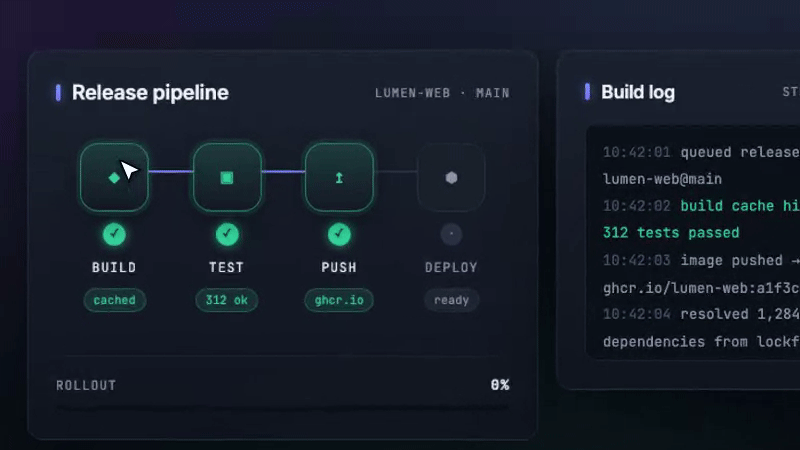
Task: Click log line 'dependencies from lockf'
Action: tap(702, 341)
